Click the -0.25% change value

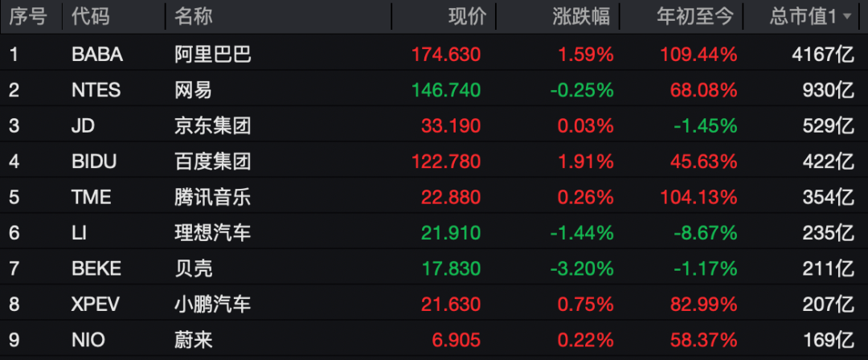(582, 90)
